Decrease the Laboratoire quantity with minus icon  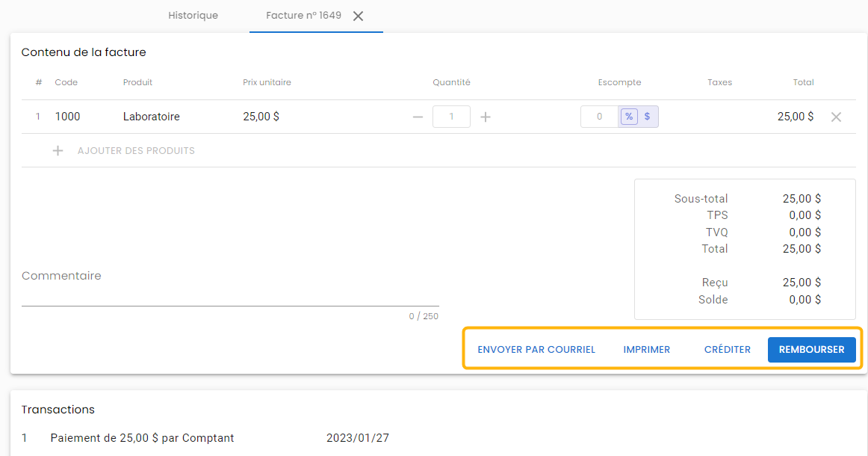[x=418, y=117]
